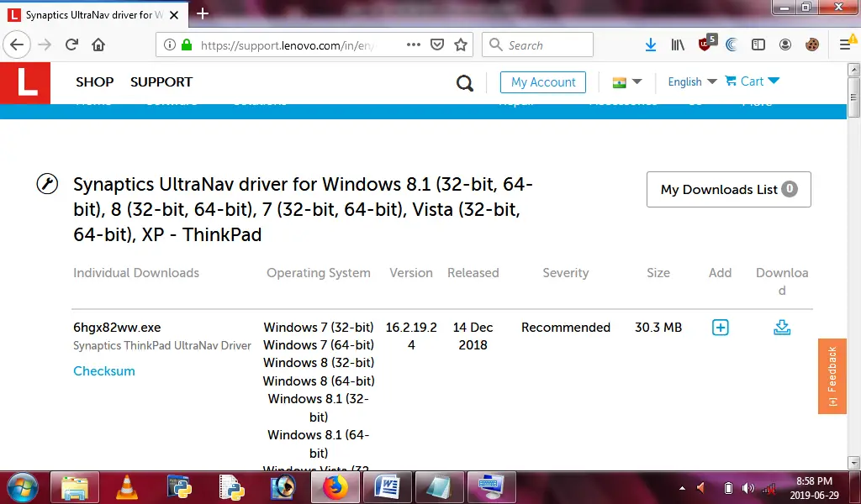Image resolution: width=861 pixels, height=504 pixels.
Task: Open the page actions three-dot menu
Action: [x=414, y=45]
